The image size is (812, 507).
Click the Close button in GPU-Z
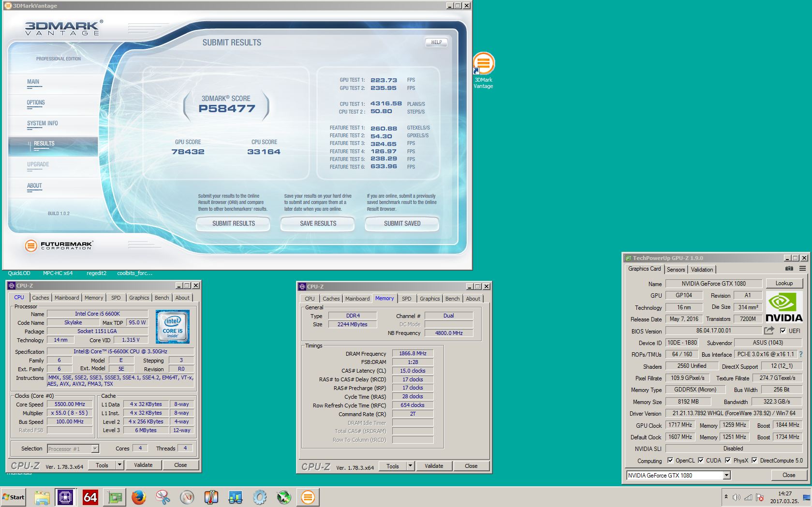tap(789, 475)
